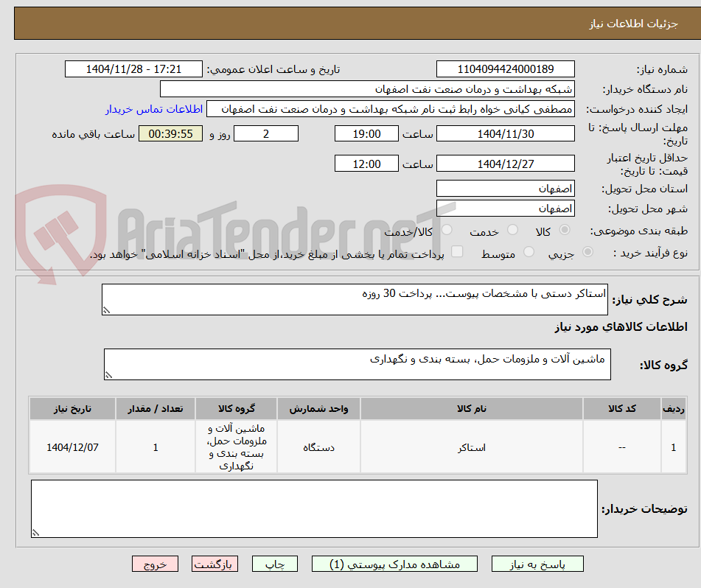Click the چاپ print button

[x=274, y=564]
